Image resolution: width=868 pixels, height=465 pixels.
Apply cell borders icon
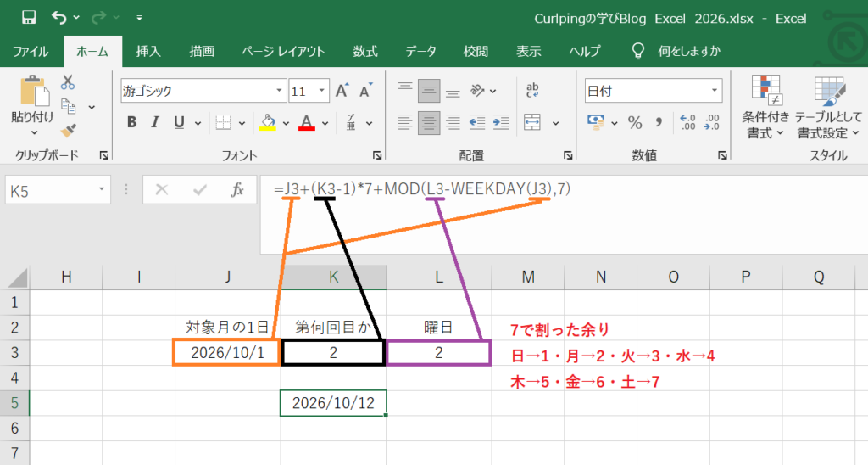coord(223,122)
